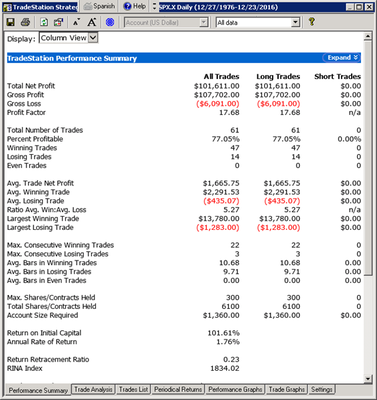Click the blue globe toolbar icon
The image size is (377, 400).
110,22
